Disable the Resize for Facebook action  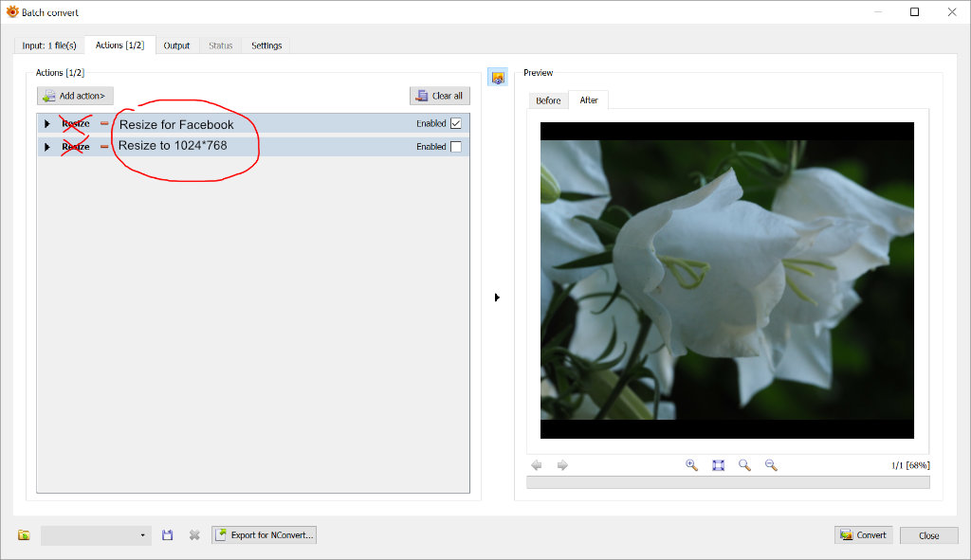(x=456, y=123)
